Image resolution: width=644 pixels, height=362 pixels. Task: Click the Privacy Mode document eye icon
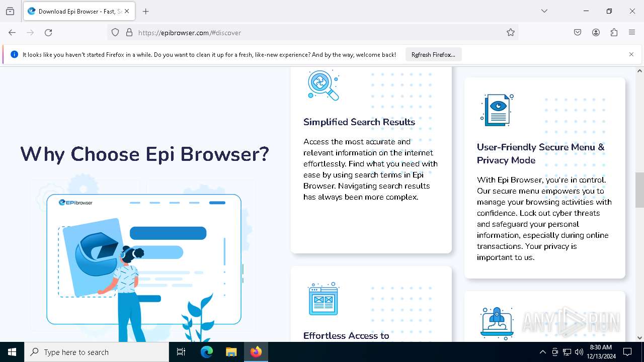(497, 110)
